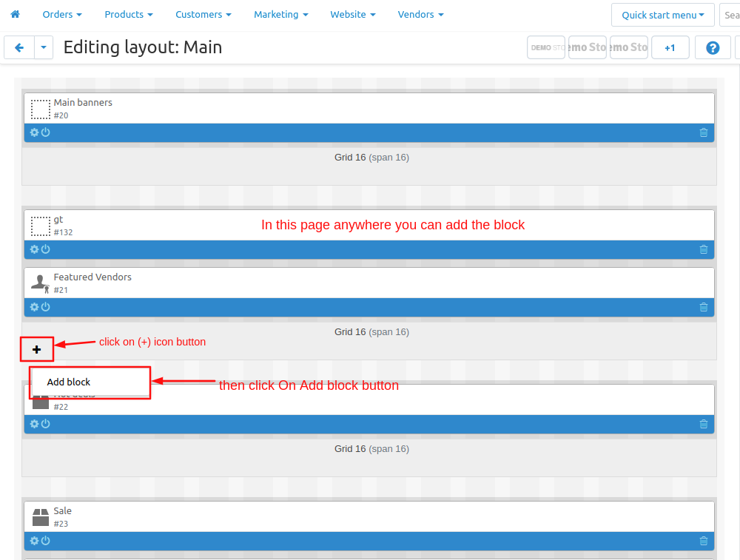Click the search input field
Image resolution: width=740 pixels, height=560 pixels.
[x=731, y=15]
